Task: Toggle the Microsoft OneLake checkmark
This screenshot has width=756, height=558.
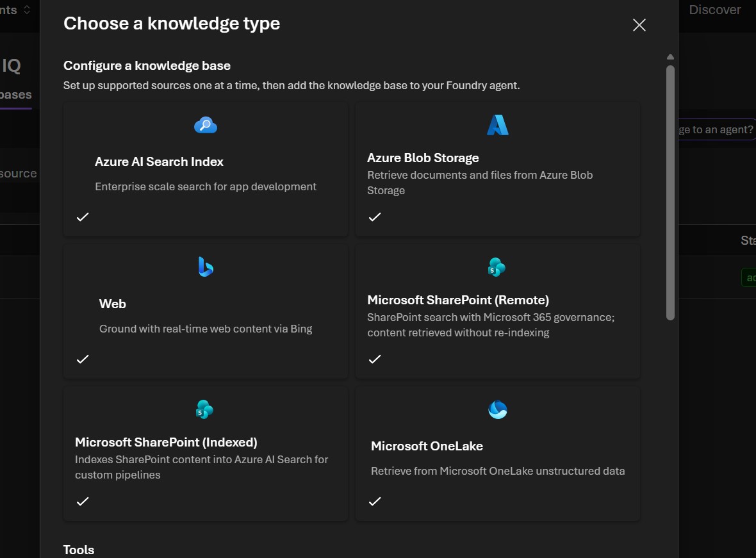Action: [375, 501]
